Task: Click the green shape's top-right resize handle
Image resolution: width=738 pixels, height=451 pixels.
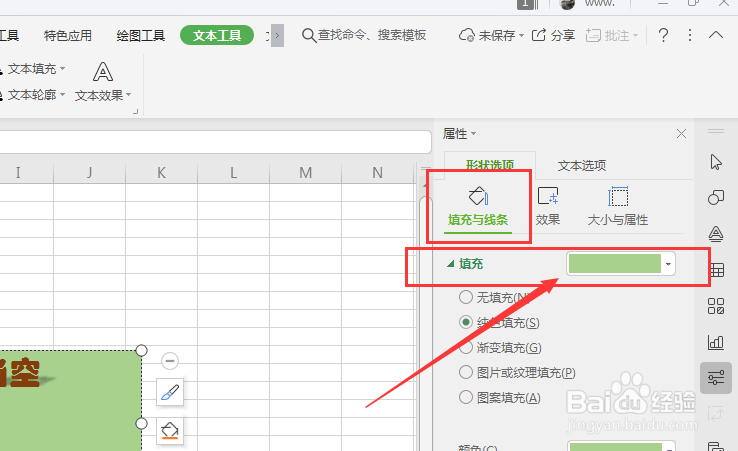Action: pyautogui.click(x=141, y=350)
